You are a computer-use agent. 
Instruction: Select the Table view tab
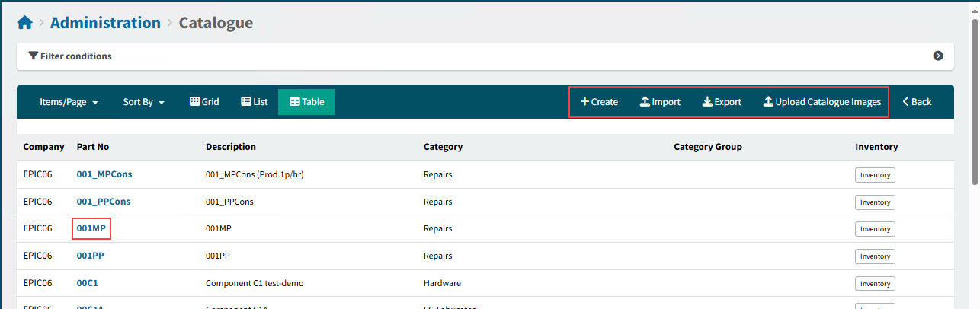[306, 102]
